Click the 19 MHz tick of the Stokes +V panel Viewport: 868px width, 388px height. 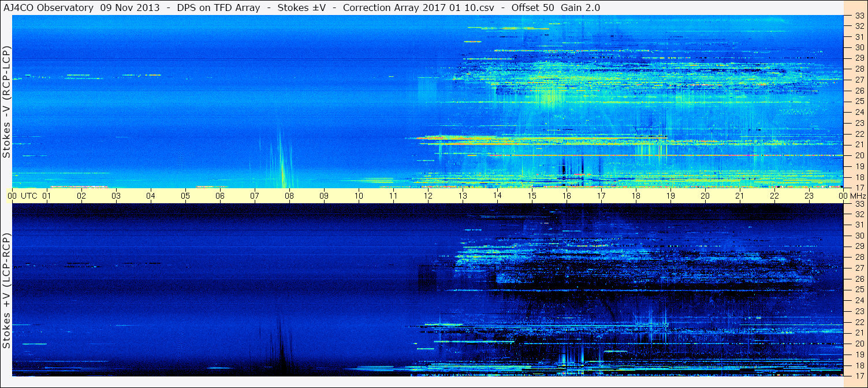tap(859, 354)
